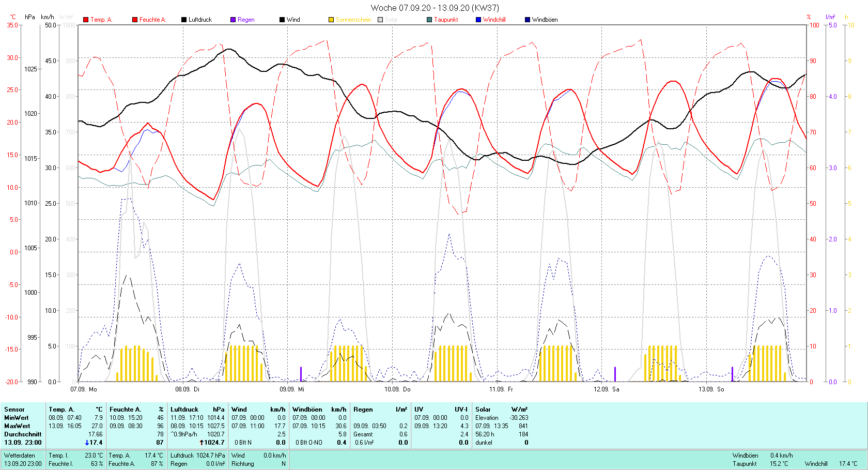This screenshot has width=868, height=470.
Task: Click the max UV index value '4.3'
Action: (464, 426)
